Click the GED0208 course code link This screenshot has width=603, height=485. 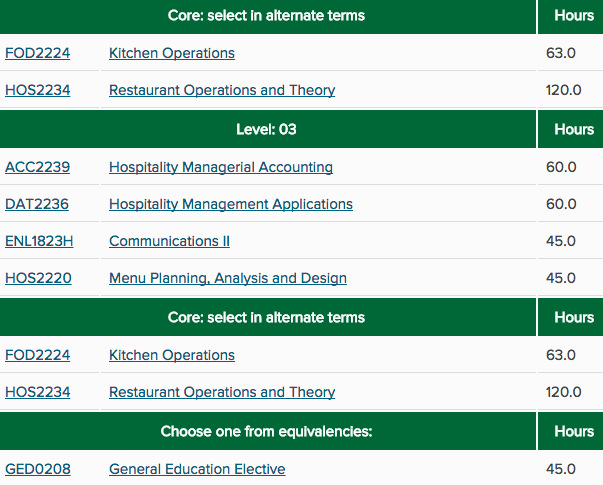pyautogui.click(x=38, y=469)
